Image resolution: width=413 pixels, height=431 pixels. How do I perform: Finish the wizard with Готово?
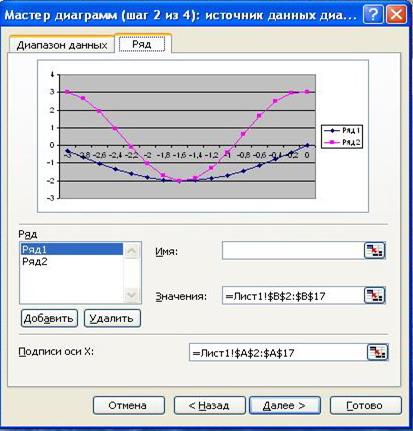[365, 405]
